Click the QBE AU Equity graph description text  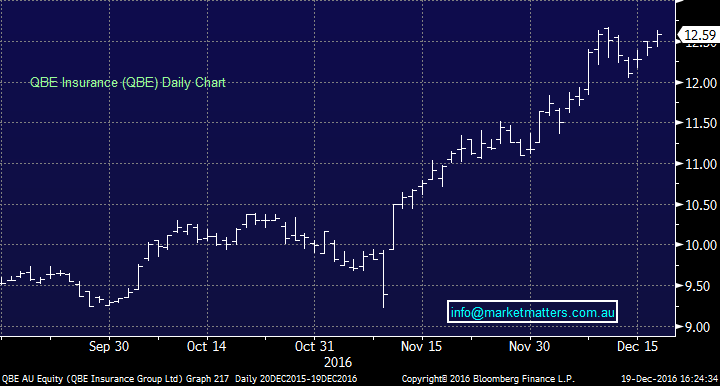click(115, 379)
